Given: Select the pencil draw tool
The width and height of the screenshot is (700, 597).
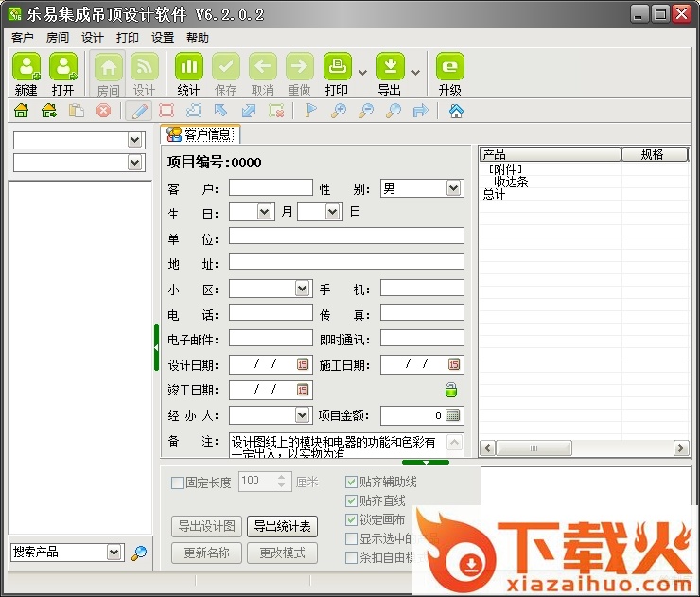Looking at the screenshot, I should point(139,111).
